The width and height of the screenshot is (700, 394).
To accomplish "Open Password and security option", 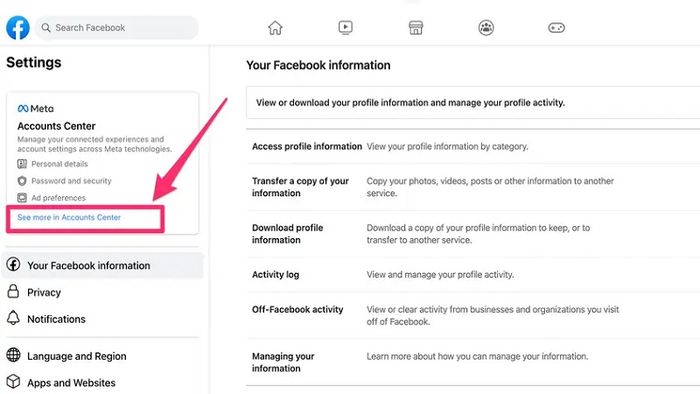I will tap(64, 181).
